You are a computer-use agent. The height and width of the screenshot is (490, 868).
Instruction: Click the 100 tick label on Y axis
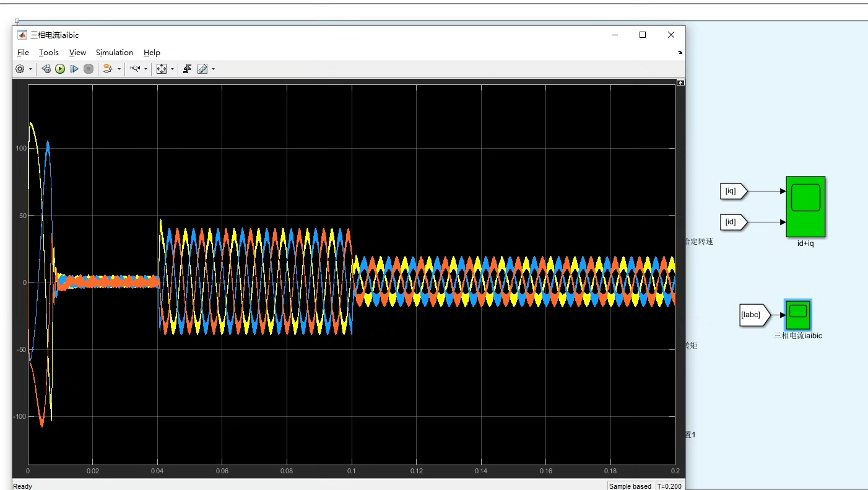[x=20, y=148]
